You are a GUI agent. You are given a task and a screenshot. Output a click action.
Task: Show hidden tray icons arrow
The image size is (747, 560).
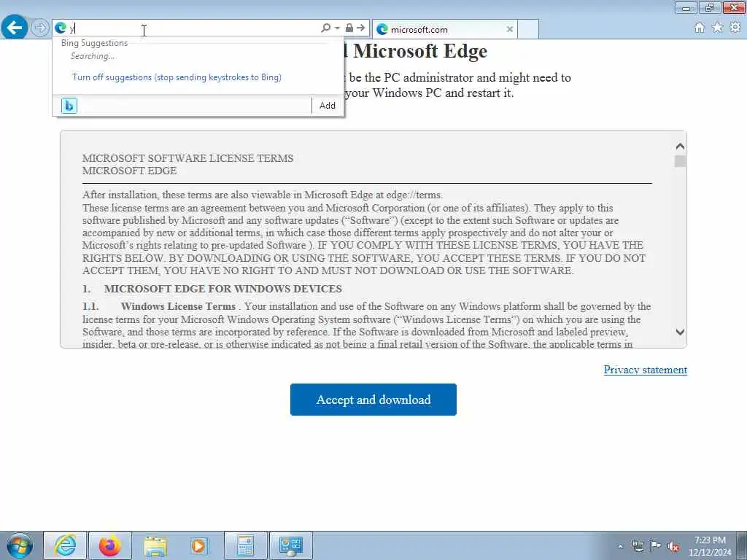(x=620, y=546)
